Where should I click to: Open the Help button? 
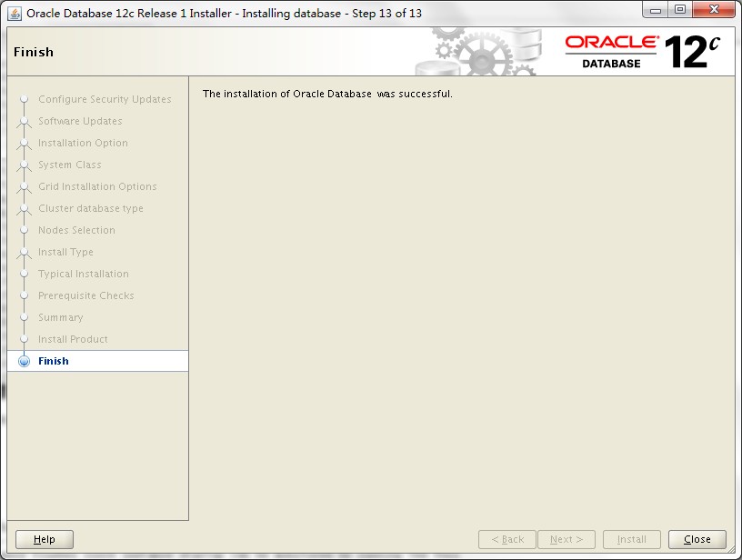tap(45, 539)
